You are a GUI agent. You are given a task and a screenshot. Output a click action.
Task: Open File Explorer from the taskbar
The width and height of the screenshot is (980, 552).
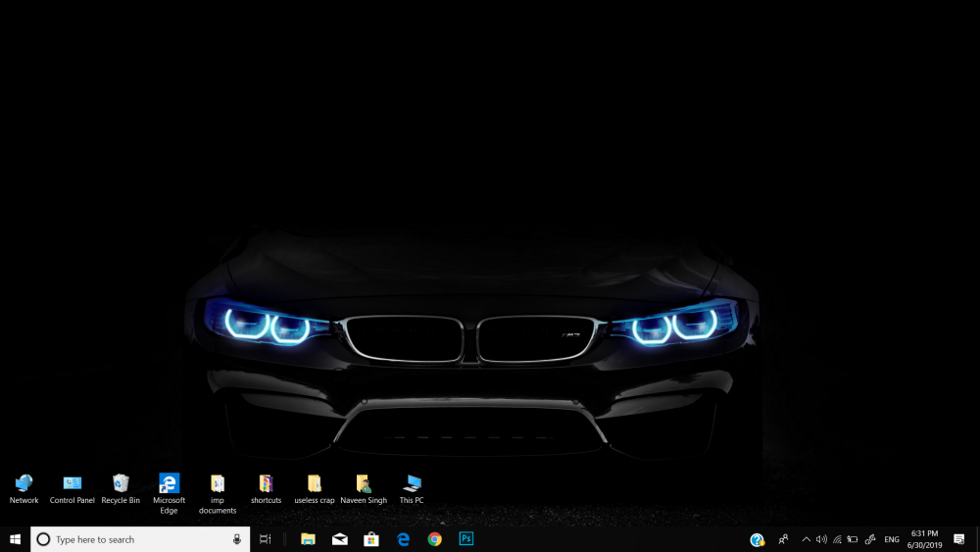point(308,539)
